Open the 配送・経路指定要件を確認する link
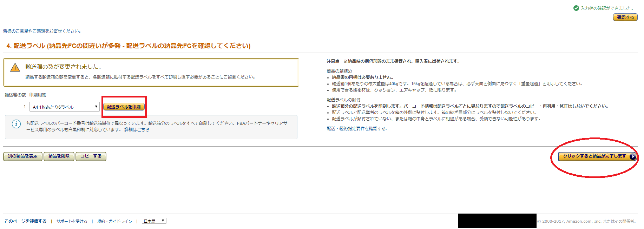Viewport: 644px width, 229px height. [357, 129]
